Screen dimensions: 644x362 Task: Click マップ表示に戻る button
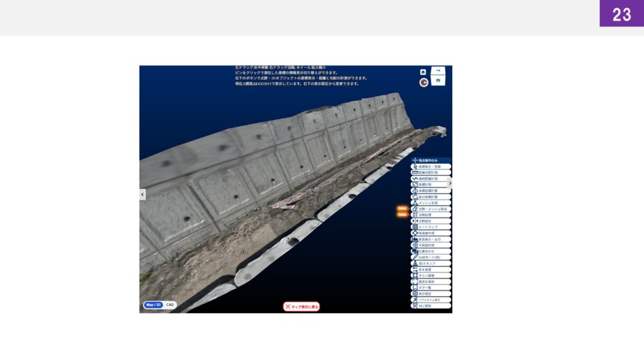(302, 307)
